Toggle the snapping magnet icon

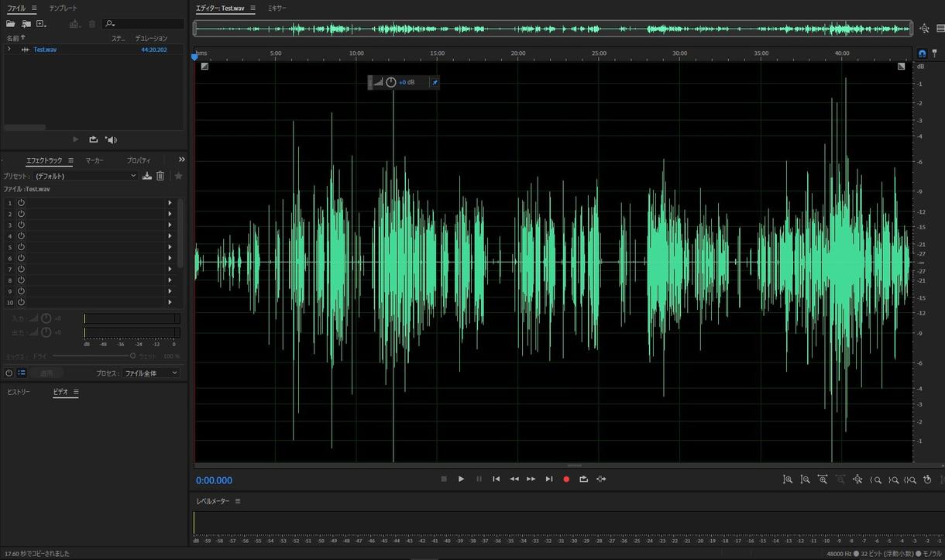922,53
